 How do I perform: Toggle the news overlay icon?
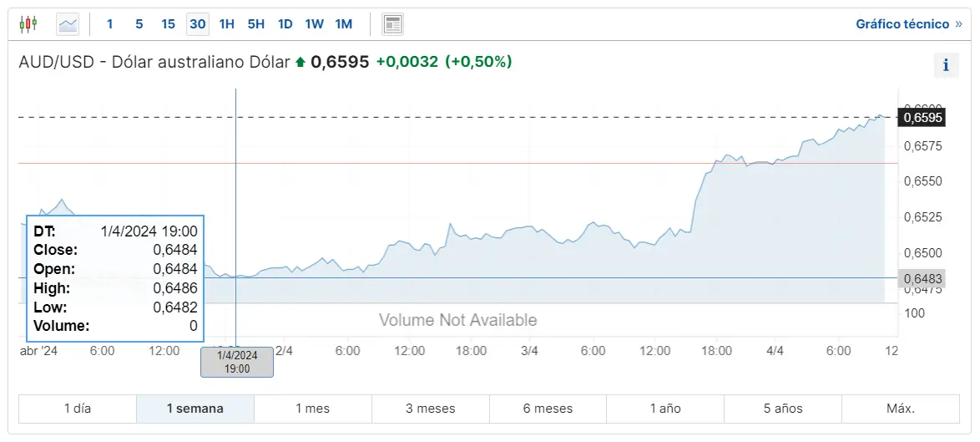pos(393,24)
